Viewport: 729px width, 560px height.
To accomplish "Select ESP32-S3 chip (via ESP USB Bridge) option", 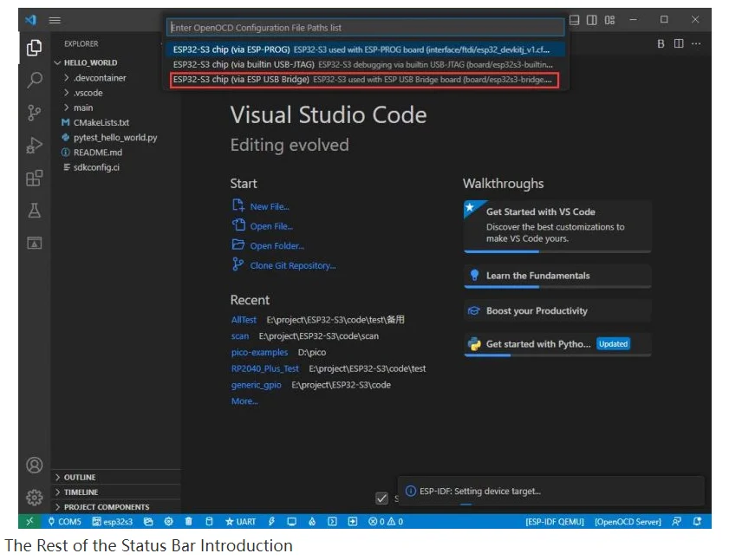I will [365, 80].
